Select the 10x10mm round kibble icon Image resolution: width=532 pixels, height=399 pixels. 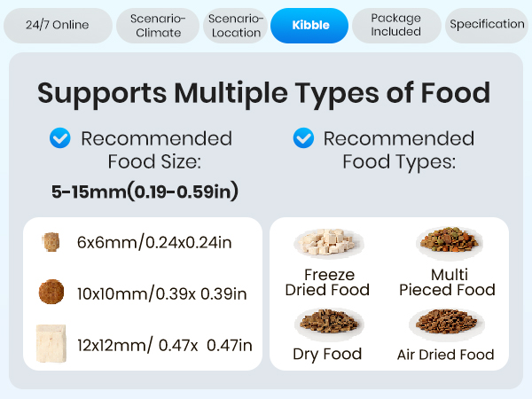coord(51,293)
